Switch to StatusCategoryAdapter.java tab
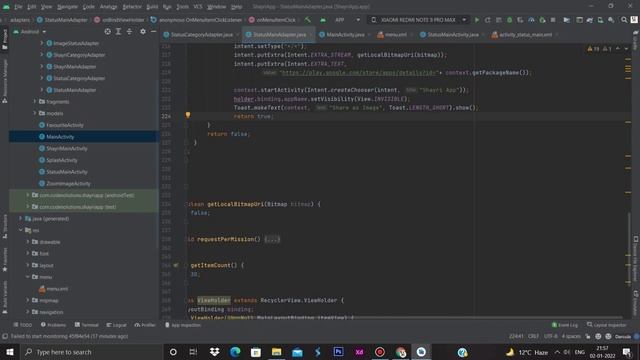The height and width of the screenshot is (360, 640). point(202,35)
